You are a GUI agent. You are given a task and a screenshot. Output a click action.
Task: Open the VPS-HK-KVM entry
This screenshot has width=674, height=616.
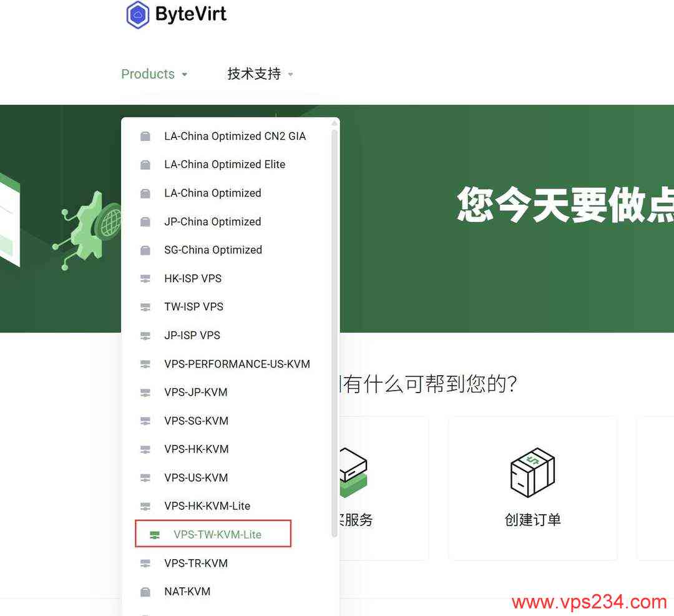click(196, 449)
